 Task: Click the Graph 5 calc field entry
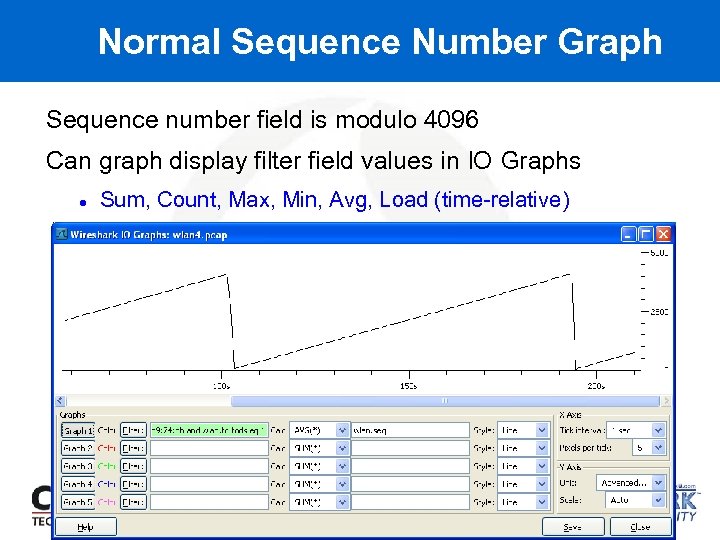click(x=411, y=502)
